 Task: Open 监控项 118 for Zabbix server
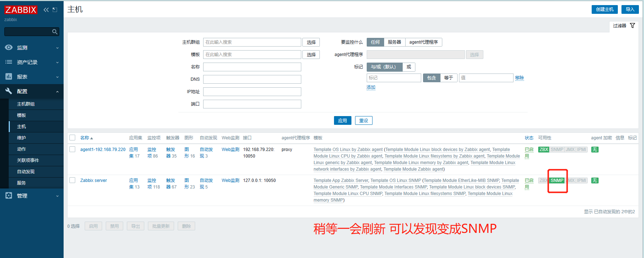click(154, 184)
